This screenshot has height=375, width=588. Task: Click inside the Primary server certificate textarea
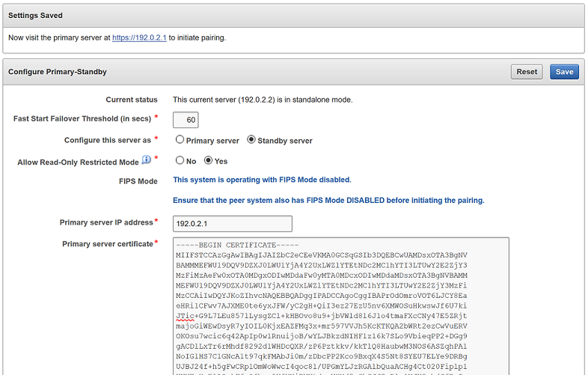[x=340, y=307]
